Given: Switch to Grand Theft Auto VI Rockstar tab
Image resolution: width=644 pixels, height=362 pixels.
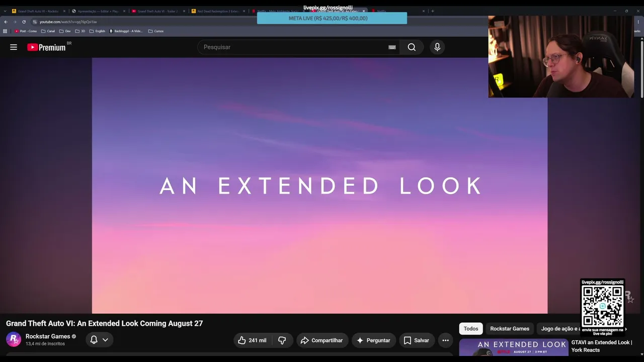Looking at the screenshot, I should pyautogui.click(x=38, y=11).
